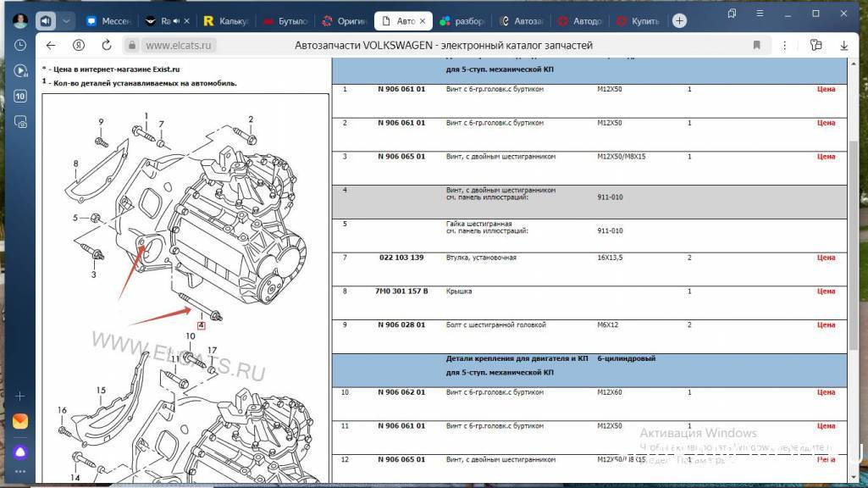
Task: Click the browser back arrow
Action: coord(51,46)
